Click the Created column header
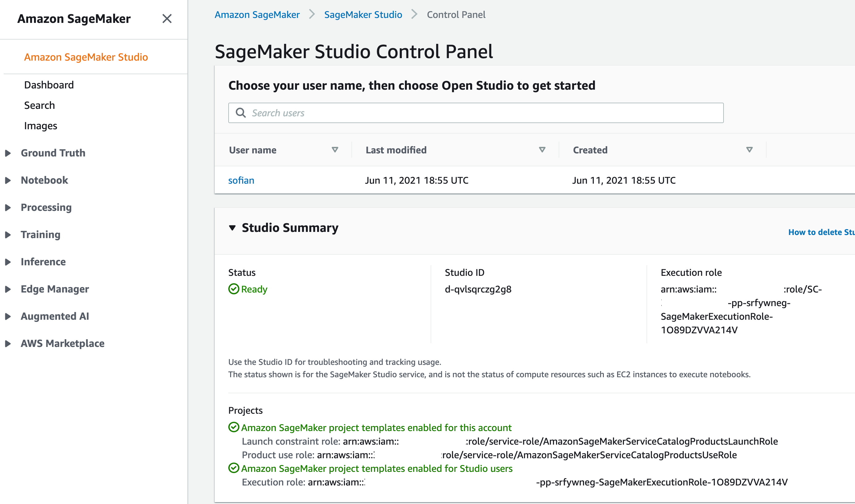The height and width of the screenshot is (504, 855). (591, 150)
